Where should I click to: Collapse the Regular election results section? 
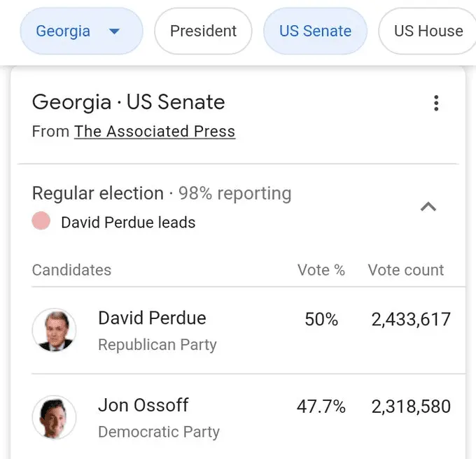pos(428,206)
